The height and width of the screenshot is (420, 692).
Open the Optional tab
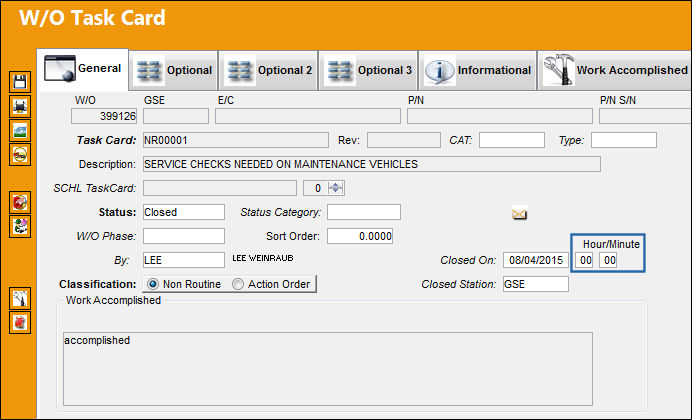tap(173, 71)
